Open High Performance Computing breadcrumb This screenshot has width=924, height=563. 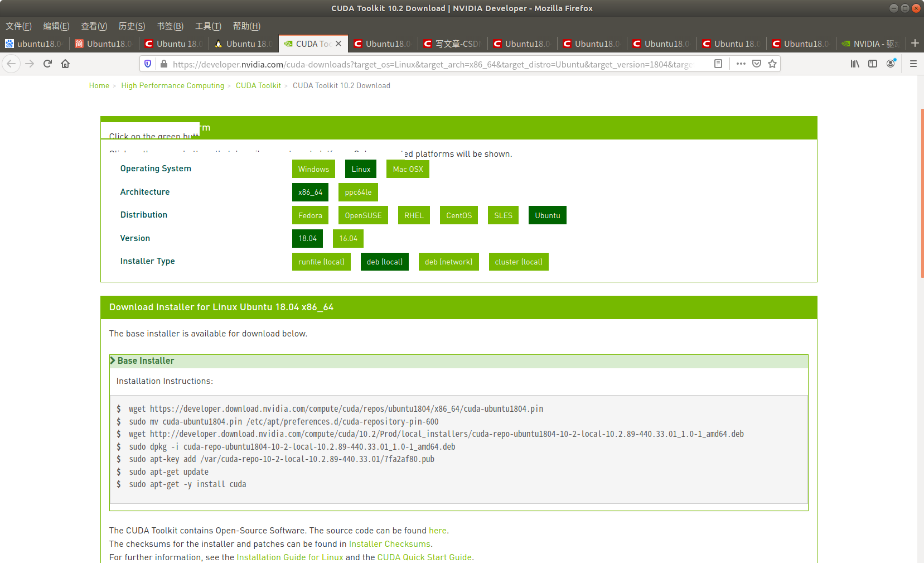point(173,85)
